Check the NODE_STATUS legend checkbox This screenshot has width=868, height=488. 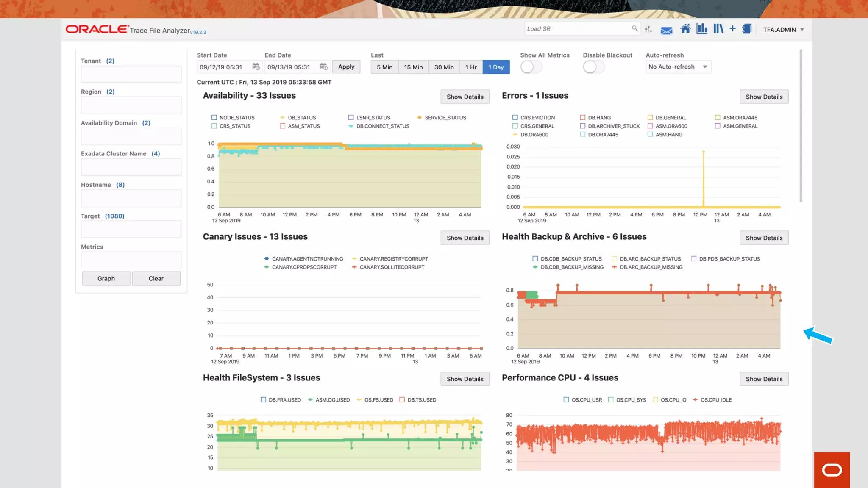click(x=214, y=118)
